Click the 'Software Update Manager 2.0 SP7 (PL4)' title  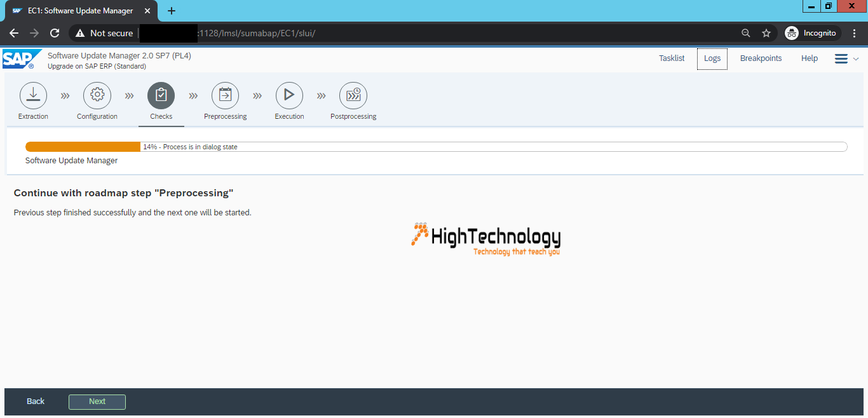(119, 56)
